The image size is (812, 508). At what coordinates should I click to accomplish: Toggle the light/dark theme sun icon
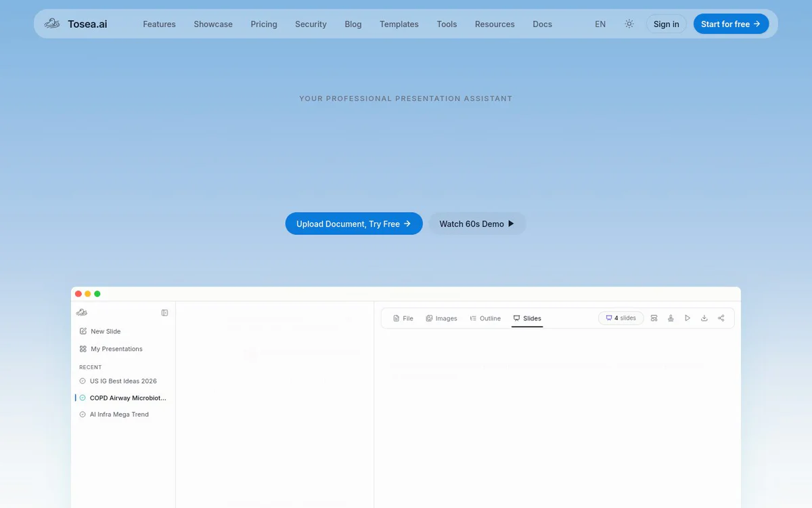point(629,24)
